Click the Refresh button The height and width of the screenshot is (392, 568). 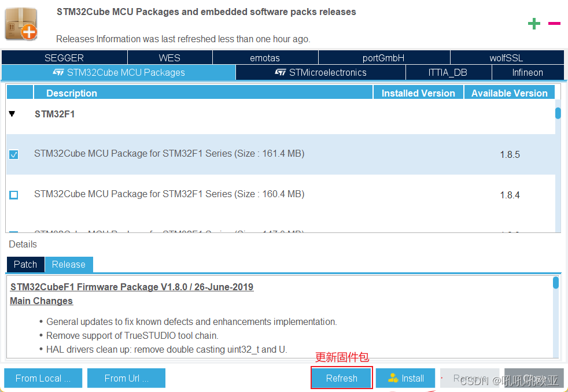pyautogui.click(x=341, y=378)
